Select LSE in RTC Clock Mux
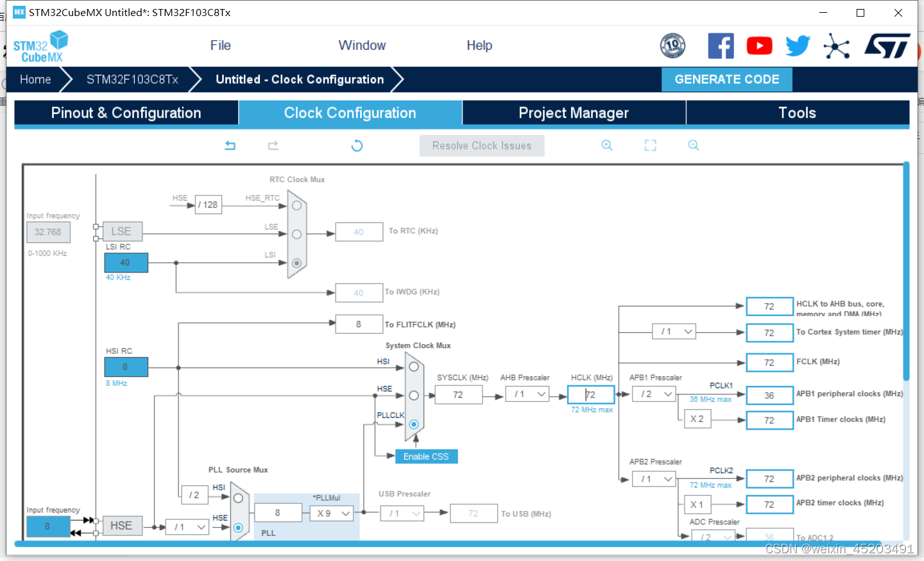 point(296,235)
